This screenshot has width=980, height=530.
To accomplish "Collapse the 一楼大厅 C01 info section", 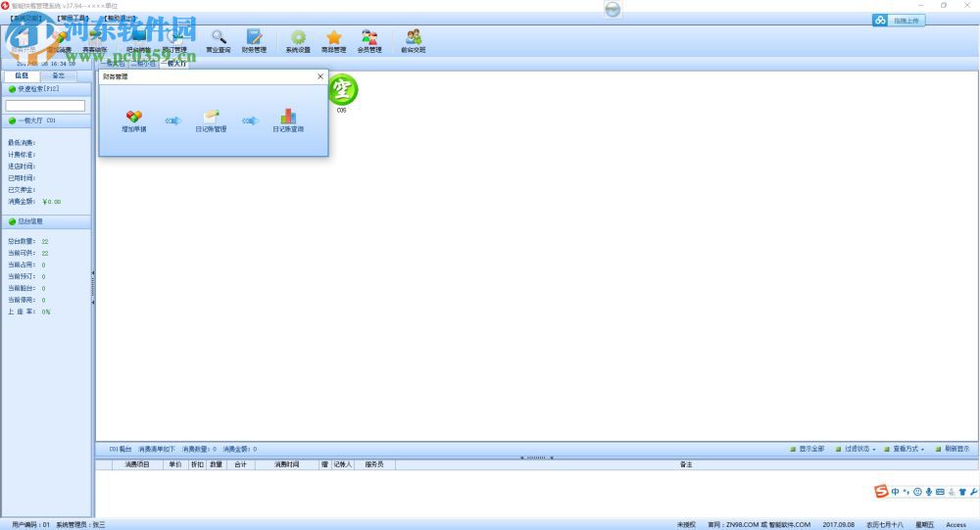I will pyautogui.click(x=46, y=120).
